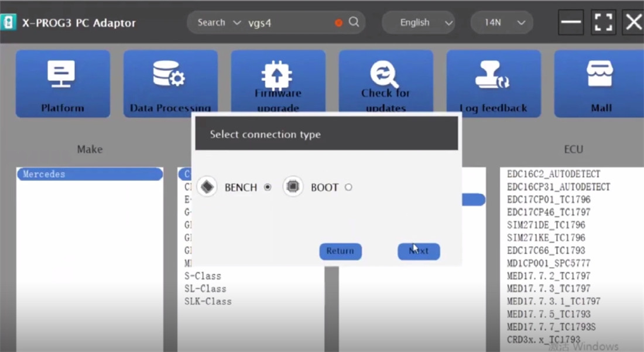Screen dimensions: 644x352
Task: Open the Data Processing tile
Action: pos(170,84)
